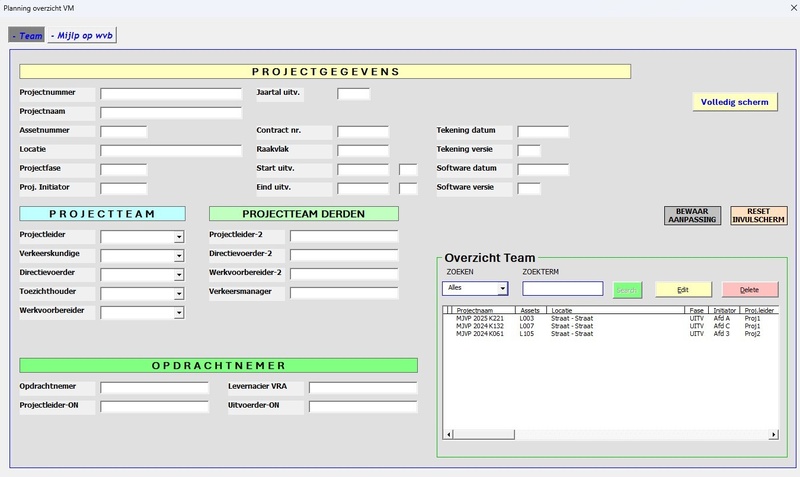Click the Initiator column header
Image resolution: width=800 pixels, height=477 pixels.
coord(724,310)
